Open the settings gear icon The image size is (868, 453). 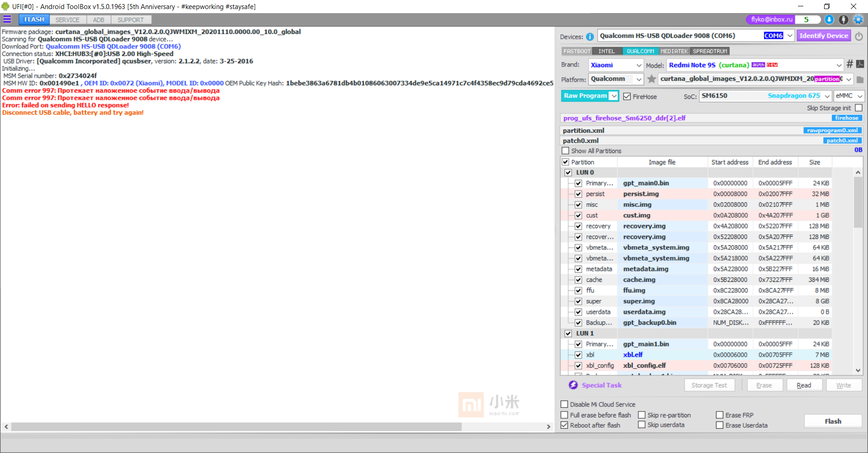click(858, 19)
